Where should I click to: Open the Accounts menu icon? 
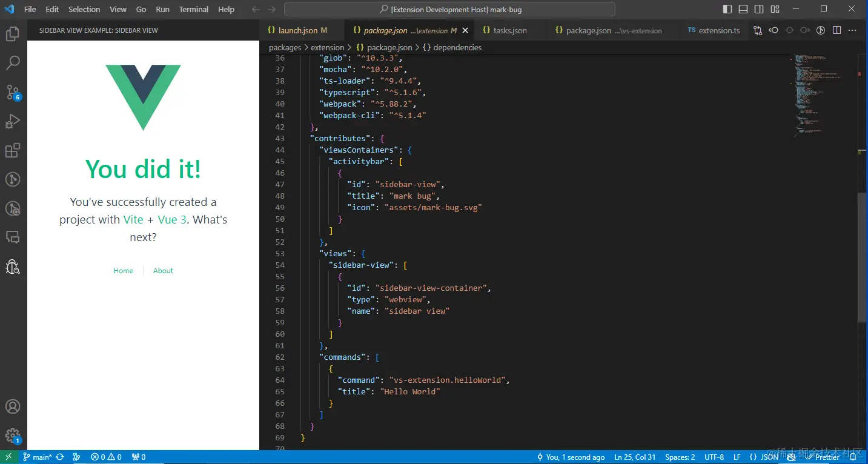(x=13, y=406)
